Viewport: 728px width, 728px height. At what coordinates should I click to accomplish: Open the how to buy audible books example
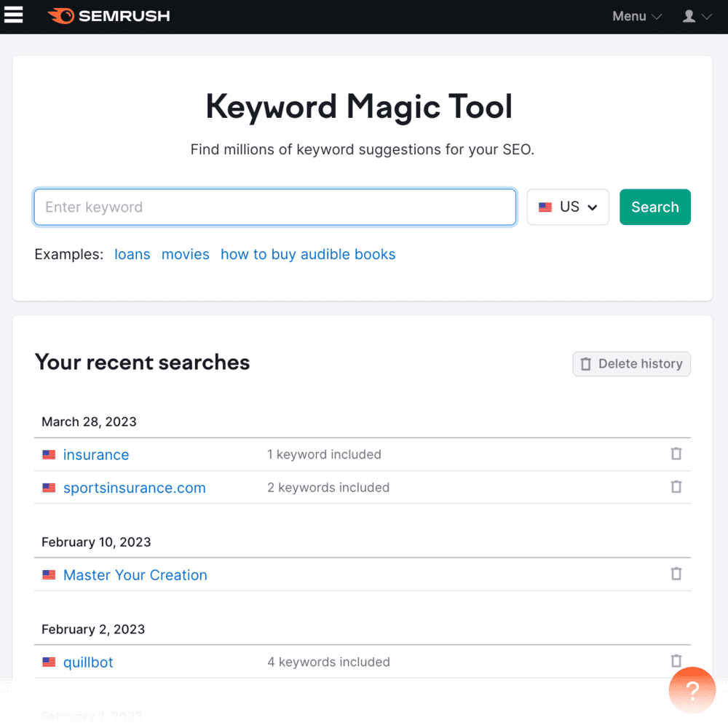point(307,254)
